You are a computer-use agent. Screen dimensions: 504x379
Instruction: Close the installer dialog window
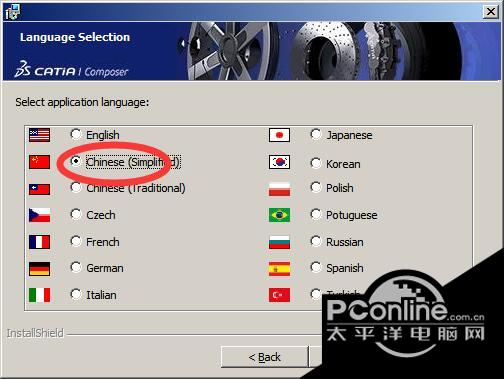click(491, 12)
